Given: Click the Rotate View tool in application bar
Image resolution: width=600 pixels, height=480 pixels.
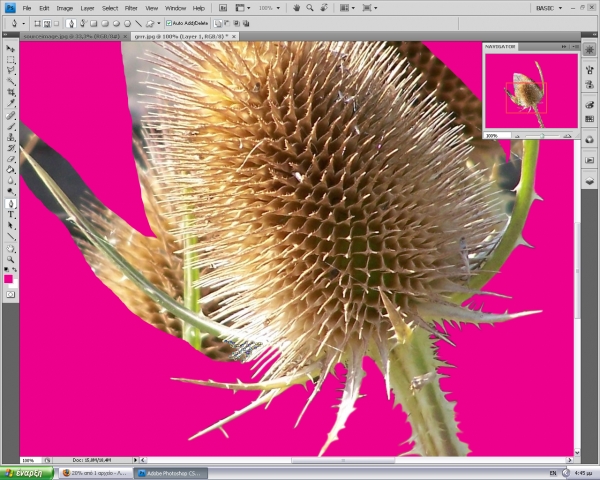Looking at the screenshot, I should (x=324, y=8).
